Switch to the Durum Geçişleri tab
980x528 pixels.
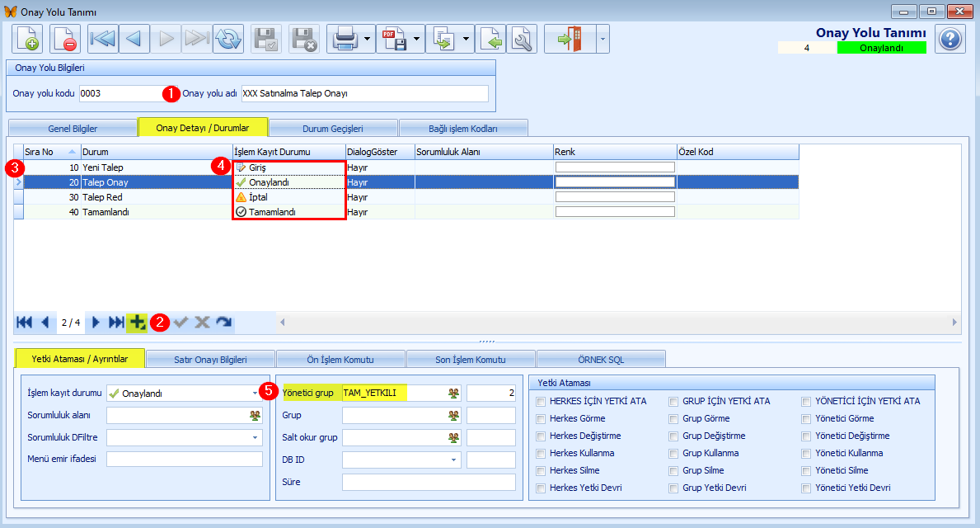(333, 128)
